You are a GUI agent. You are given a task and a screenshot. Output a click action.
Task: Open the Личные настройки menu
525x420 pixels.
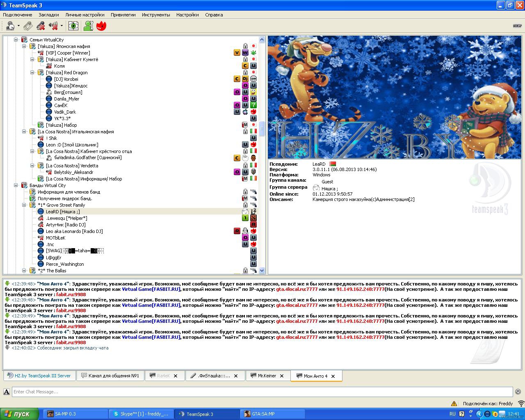point(85,15)
